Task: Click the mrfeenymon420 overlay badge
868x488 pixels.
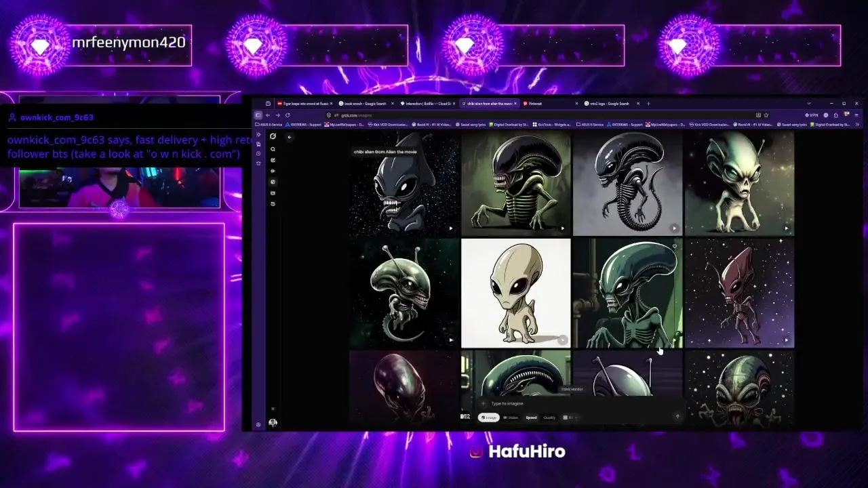Action: [100, 44]
